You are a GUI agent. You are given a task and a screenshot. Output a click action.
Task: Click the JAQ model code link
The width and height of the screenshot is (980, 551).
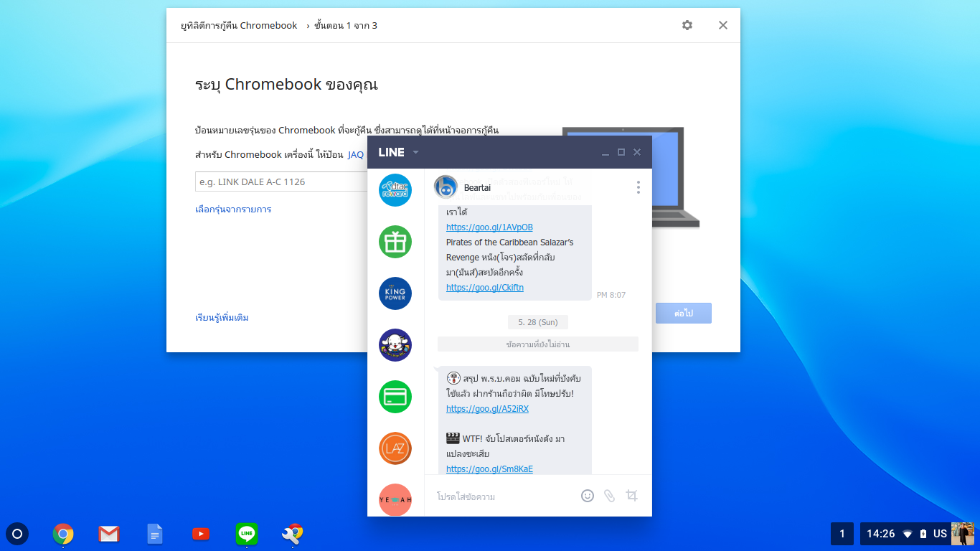(356, 155)
